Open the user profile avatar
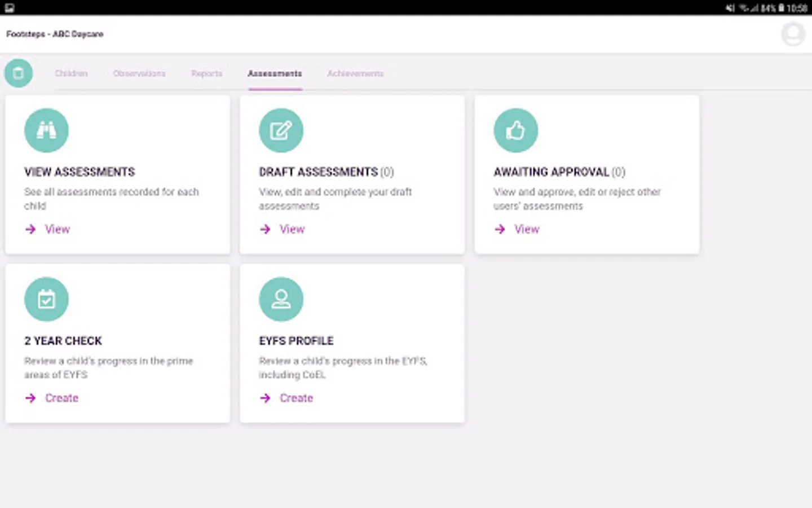The height and width of the screenshot is (508, 812). [793, 34]
